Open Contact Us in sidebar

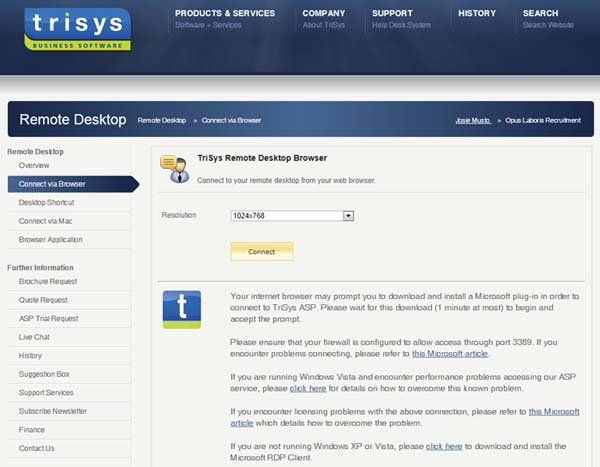pos(36,448)
